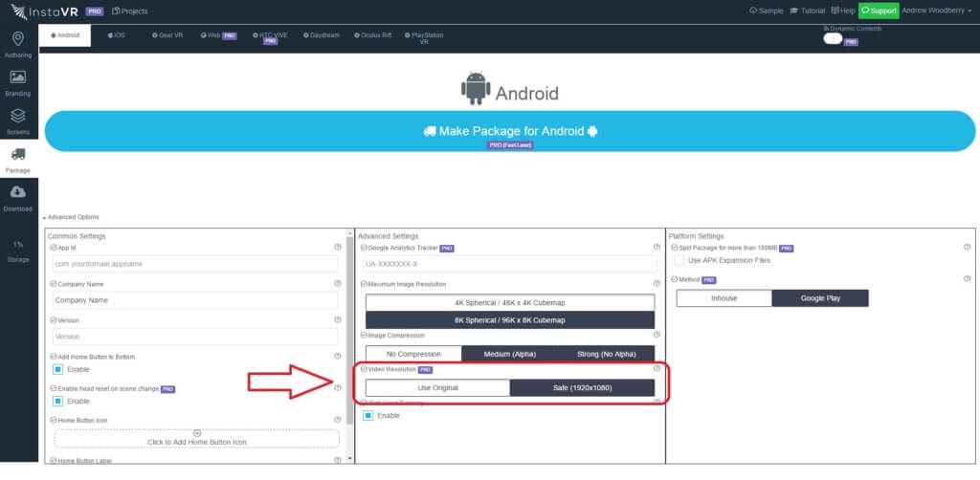Toggle Add Home Button Enable checkbox

[58, 369]
